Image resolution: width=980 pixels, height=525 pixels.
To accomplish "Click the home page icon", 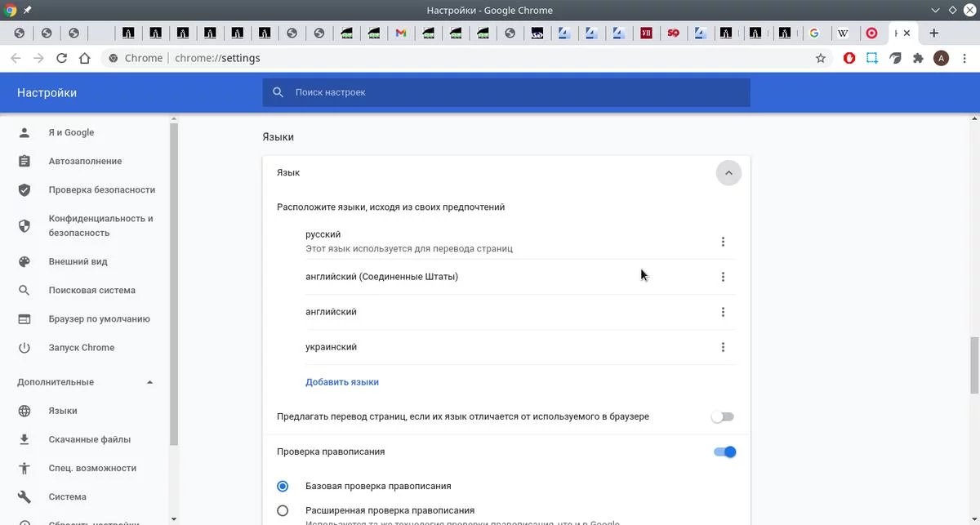I will (85, 58).
